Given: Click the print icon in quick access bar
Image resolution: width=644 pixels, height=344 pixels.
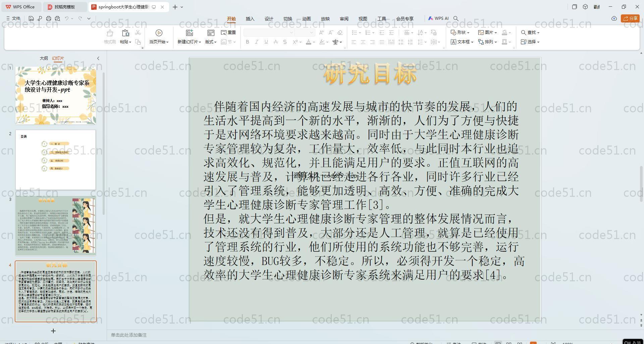Looking at the screenshot, I should pos(49,18).
